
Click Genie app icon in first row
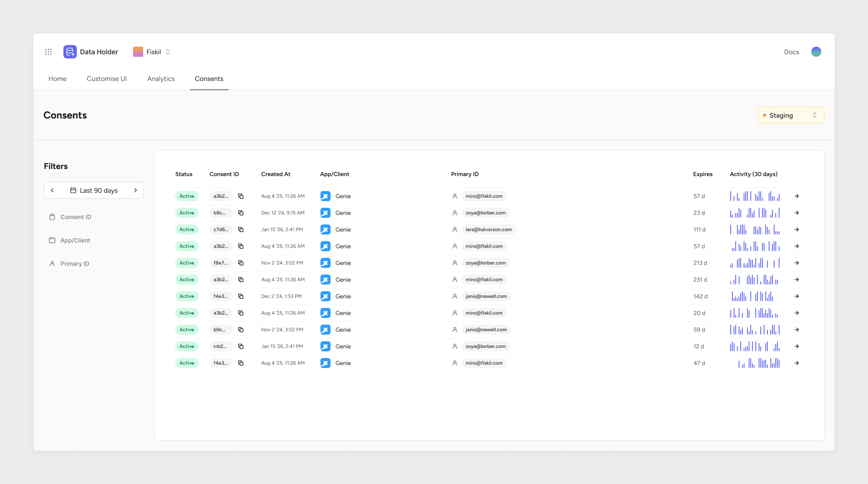pyautogui.click(x=325, y=196)
